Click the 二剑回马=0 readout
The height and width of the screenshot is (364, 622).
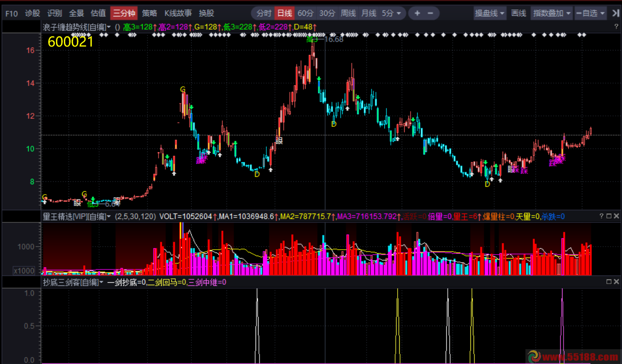point(166,282)
